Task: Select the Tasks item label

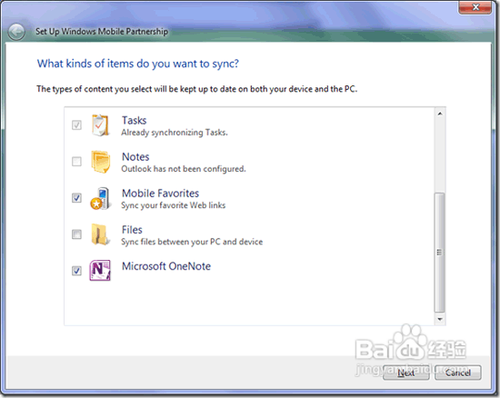Action: tap(134, 120)
